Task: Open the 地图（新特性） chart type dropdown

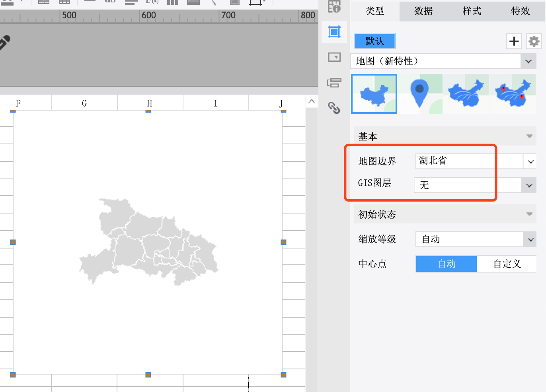Action: (443, 61)
